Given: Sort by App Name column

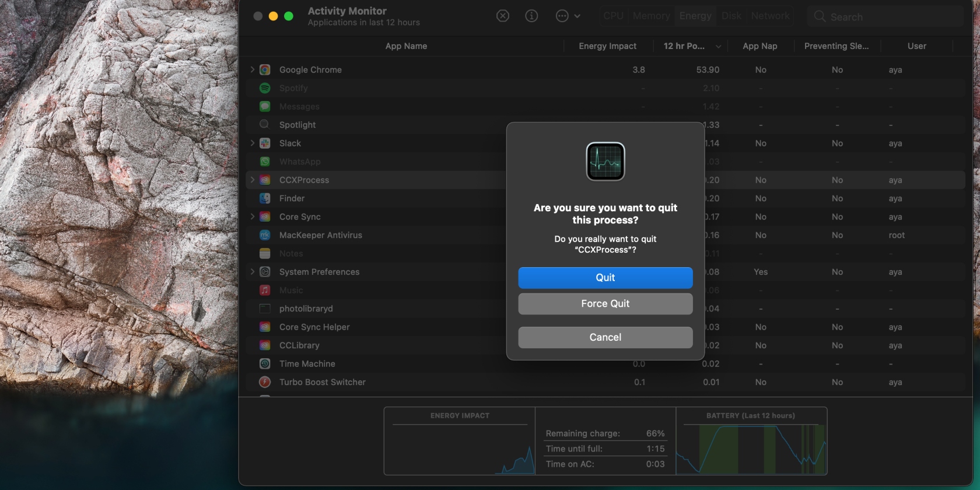Looking at the screenshot, I should point(406,46).
